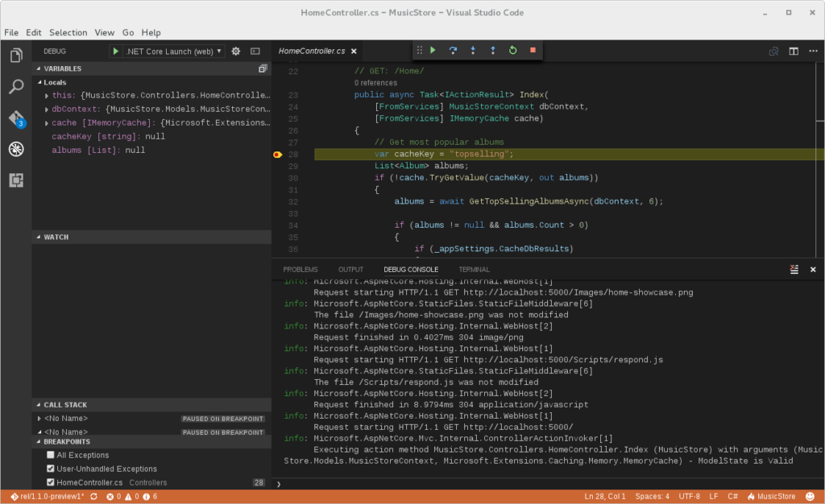Screen dimensions: 825x504
Task: Click the Restart debugging icon
Action: click(512, 50)
